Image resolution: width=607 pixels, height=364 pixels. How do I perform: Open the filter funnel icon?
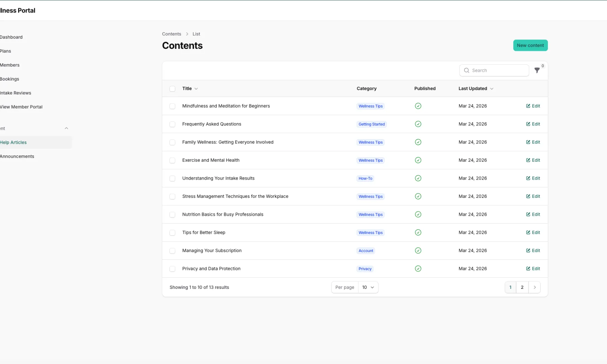(x=537, y=70)
